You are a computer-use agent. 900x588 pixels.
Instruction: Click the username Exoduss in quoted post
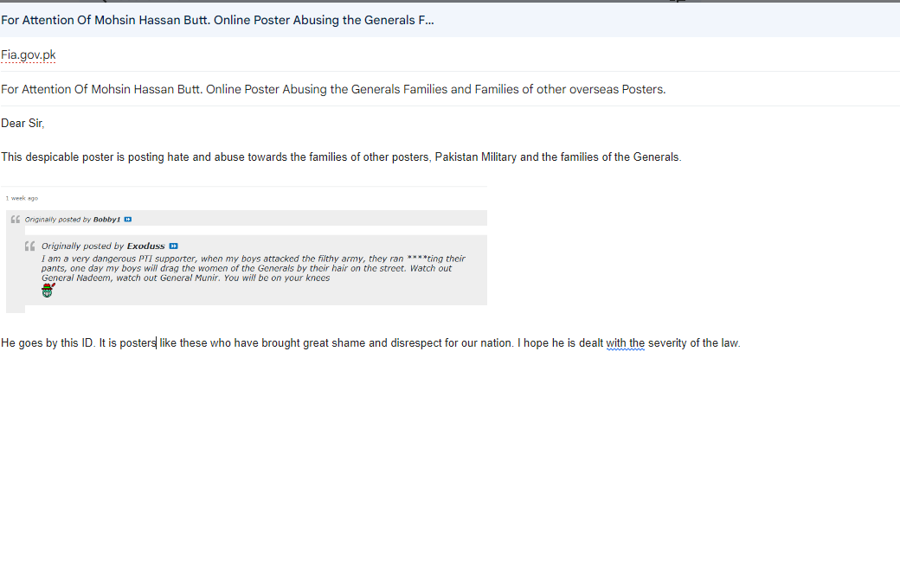point(145,246)
